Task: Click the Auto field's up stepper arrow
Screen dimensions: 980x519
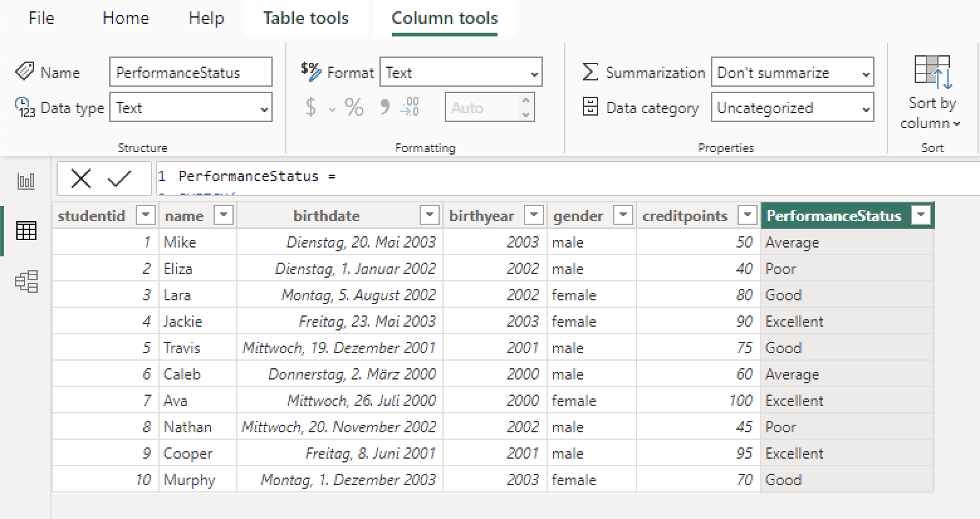Action: click(x=525, y=101)
